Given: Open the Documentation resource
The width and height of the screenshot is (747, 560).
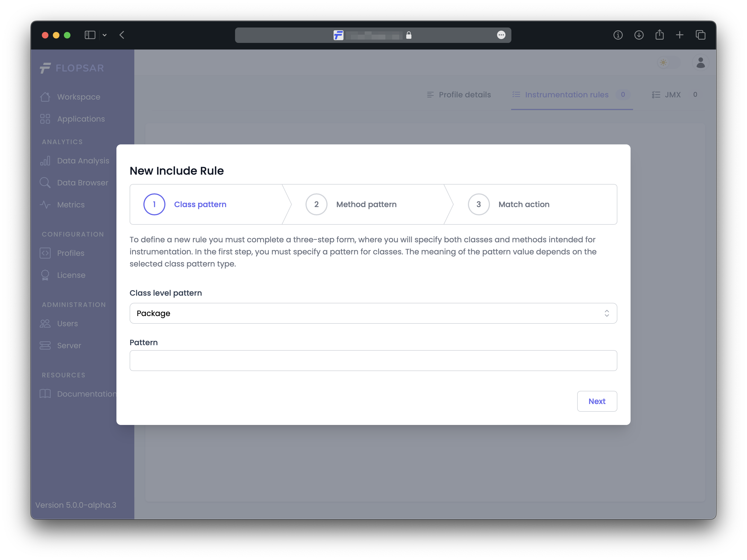Looking at the screenshot, I should pyautogui.click(x=86, y=394).
